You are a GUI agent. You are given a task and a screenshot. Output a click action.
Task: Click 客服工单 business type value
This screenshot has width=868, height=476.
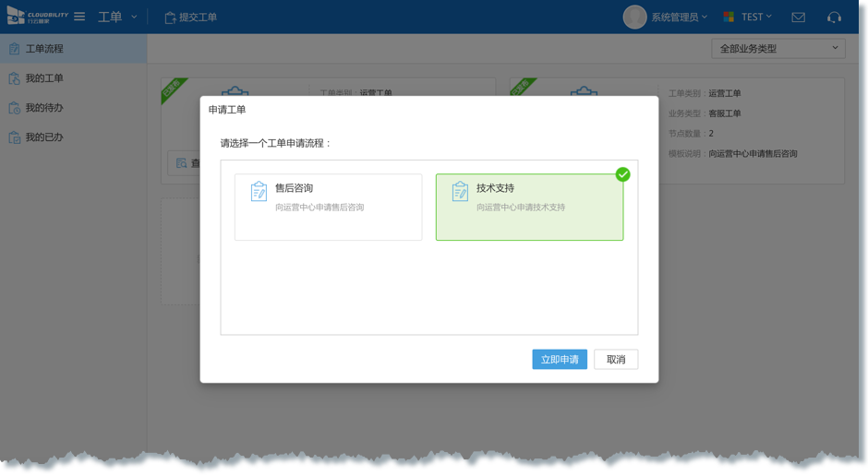(725, 113)
